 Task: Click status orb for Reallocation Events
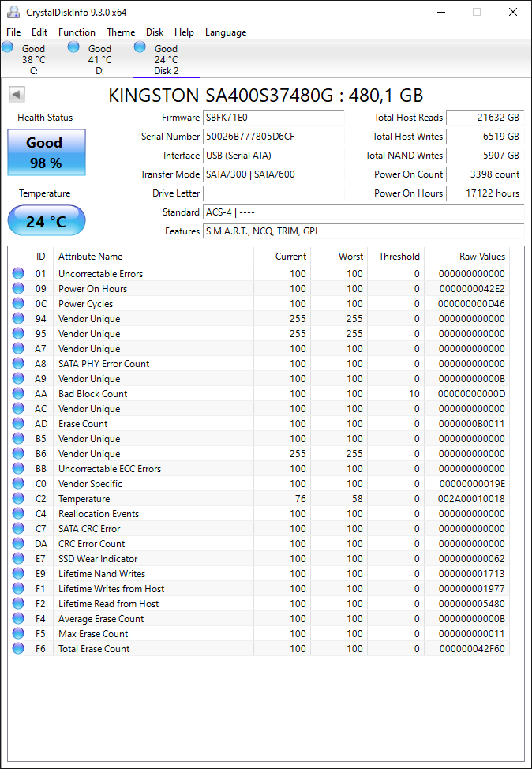pos(18,513)
